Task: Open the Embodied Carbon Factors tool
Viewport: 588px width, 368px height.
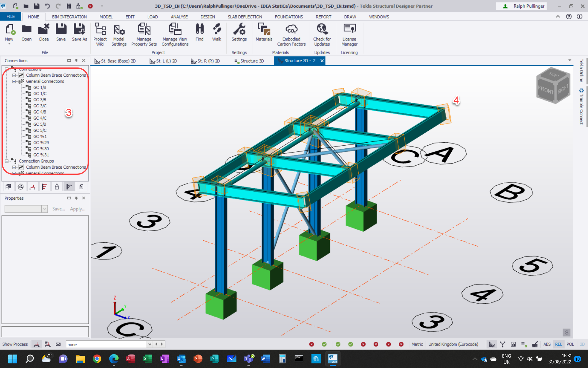Action: [291, 34]
